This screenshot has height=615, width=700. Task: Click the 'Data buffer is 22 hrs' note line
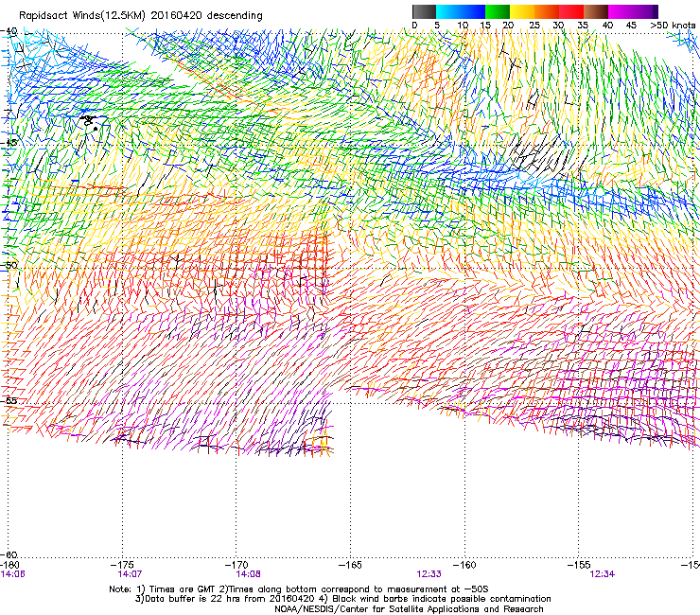(342, 599)
